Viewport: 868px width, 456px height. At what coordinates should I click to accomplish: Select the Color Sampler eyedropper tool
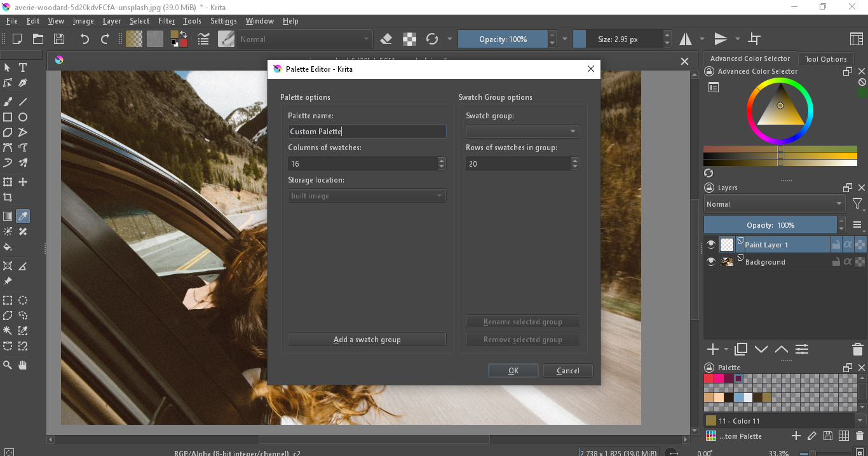click(x=23, y=216)
